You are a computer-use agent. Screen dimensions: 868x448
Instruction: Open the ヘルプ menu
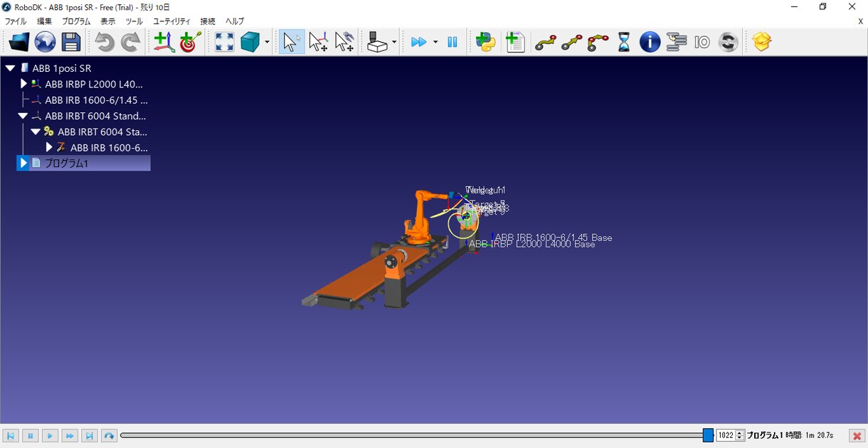tap(235, 21)
